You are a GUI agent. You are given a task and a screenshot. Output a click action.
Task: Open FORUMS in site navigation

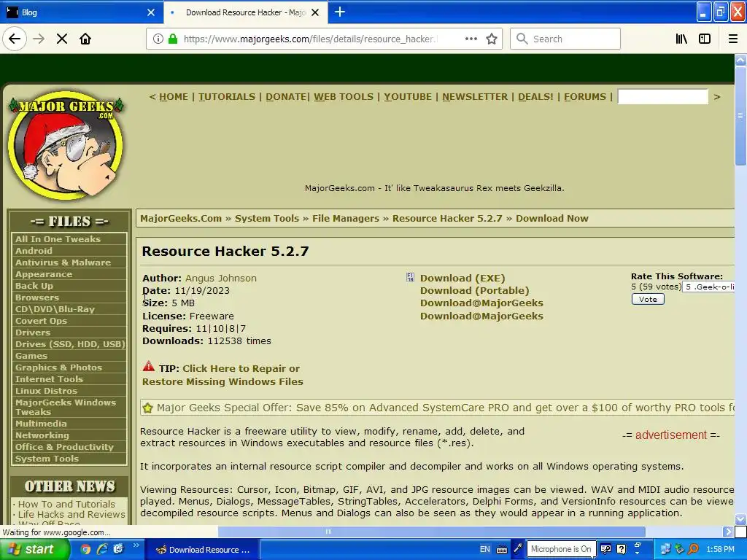point(585,97)
